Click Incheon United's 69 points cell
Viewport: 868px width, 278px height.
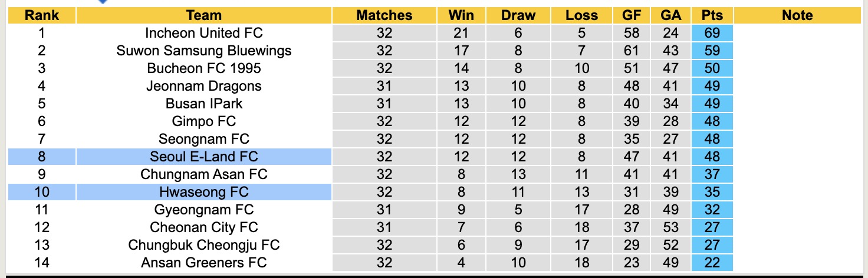pyautogui.click(x=712, y=33)
